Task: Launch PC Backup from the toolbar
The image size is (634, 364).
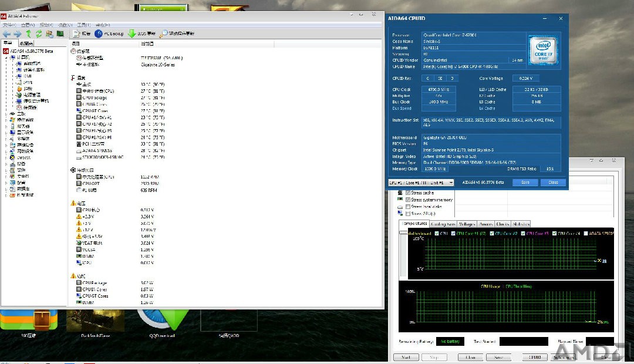Action: click(x=109, y=33)
